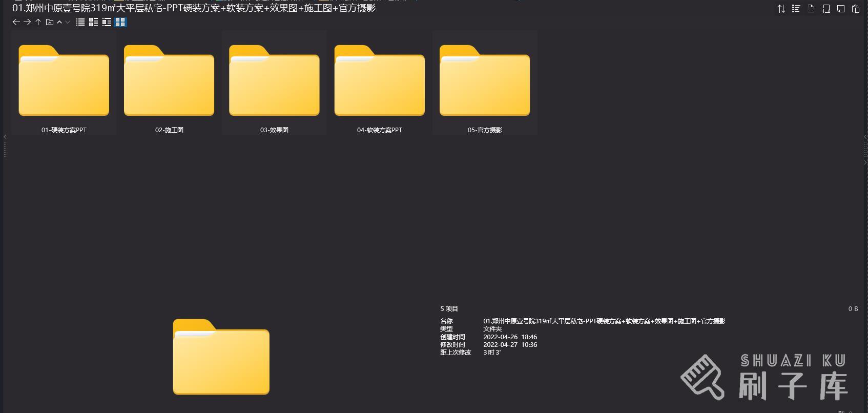Screen dimensions: 868x413
Task: Click the creation time 2022-04-26 18:46
Action: coord(510,337)
